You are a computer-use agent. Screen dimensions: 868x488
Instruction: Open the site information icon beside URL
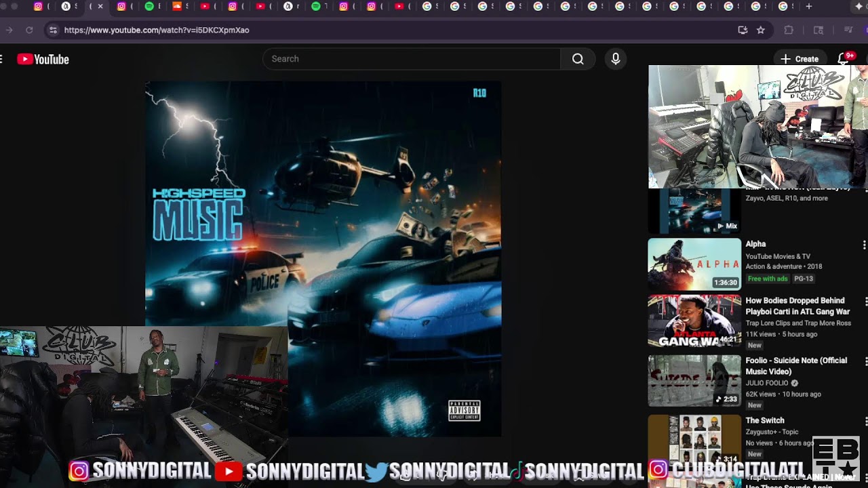click(53, 30)
